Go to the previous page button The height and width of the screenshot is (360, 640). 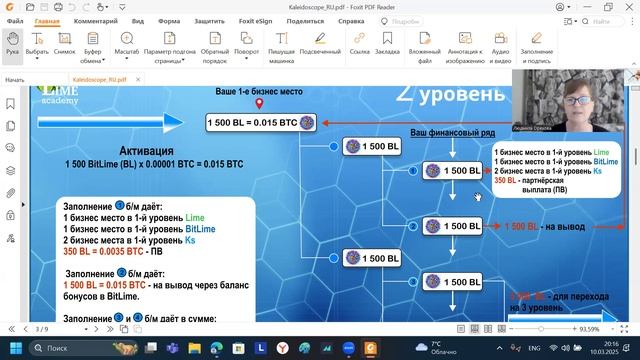(x=25, y=329)
